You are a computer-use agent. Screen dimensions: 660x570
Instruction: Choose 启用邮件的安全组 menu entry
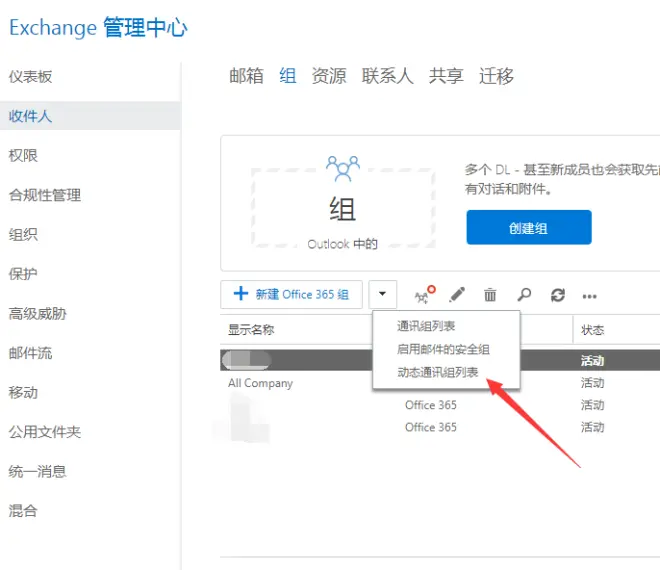443,349
